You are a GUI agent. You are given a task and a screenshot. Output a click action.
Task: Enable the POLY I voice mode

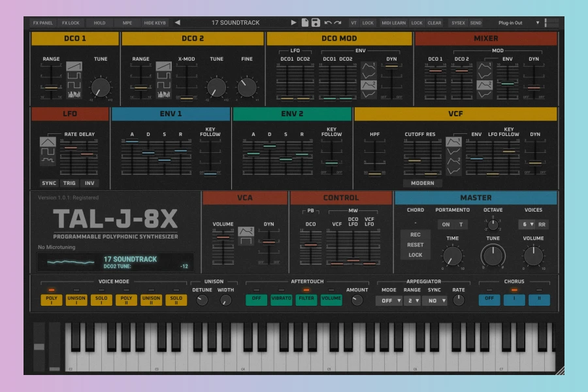click(51, 300)
